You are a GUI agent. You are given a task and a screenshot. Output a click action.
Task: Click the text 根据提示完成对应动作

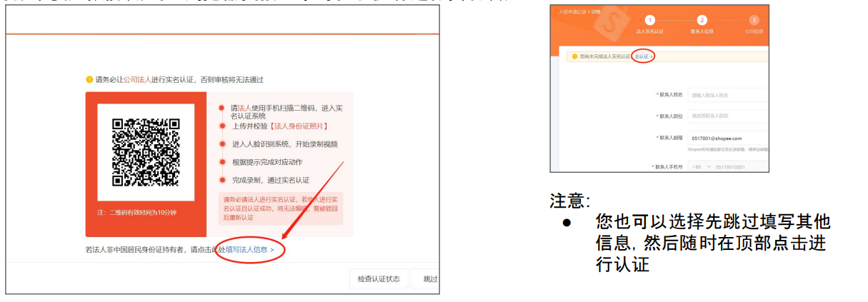(x=266, y=162)
